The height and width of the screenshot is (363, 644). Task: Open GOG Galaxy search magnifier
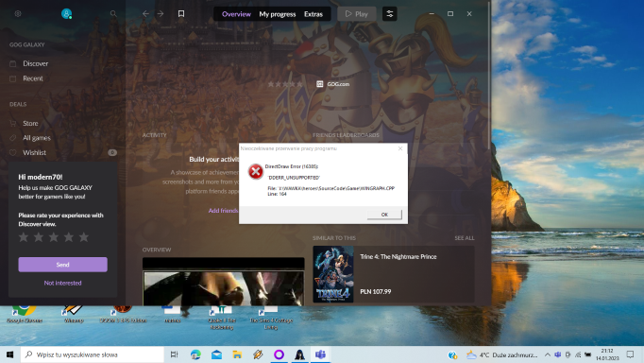click(113, 13)
